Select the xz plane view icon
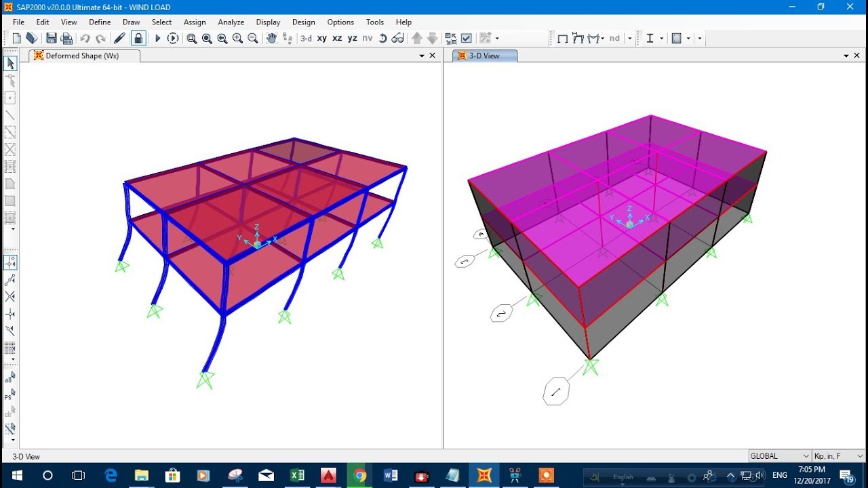868x488 pixels. [x=337, y=38]
